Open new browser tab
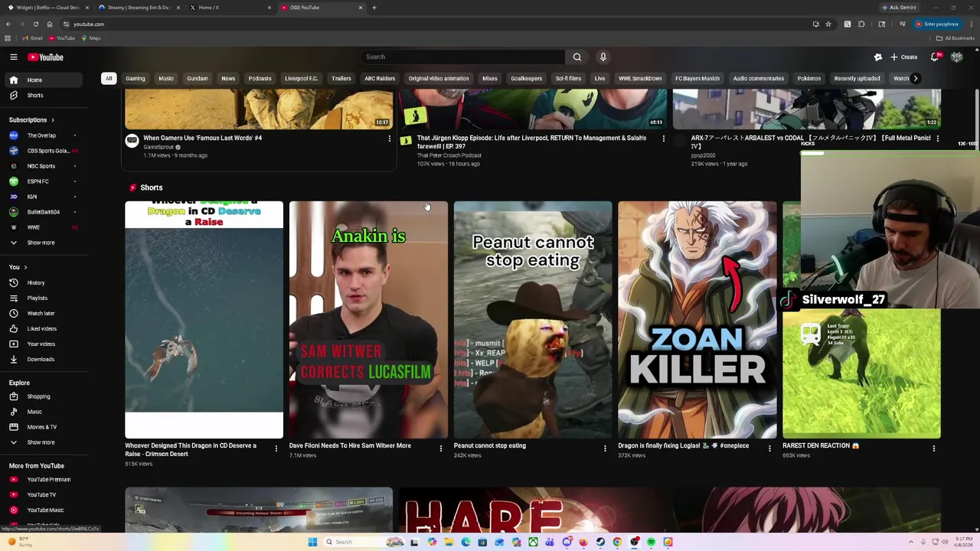The width and height of the screenshot is (980, 551). 374,8
